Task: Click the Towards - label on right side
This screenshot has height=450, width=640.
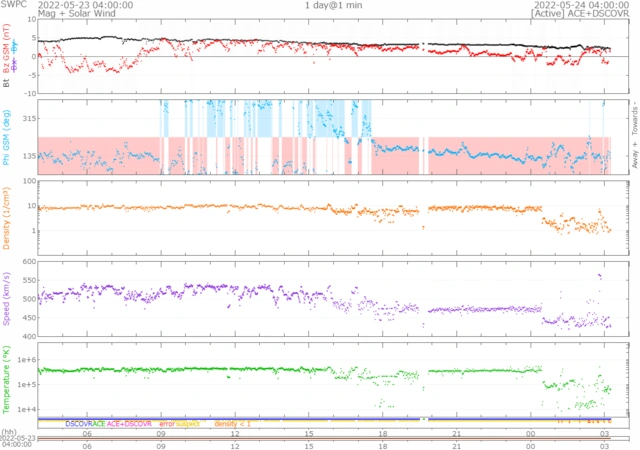Action: [x=634, y=116]
